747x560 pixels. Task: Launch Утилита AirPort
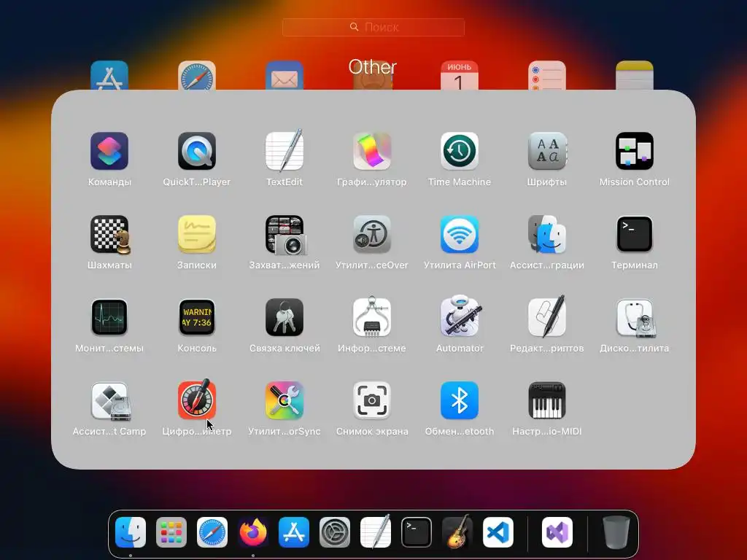[x=460, y=234]
